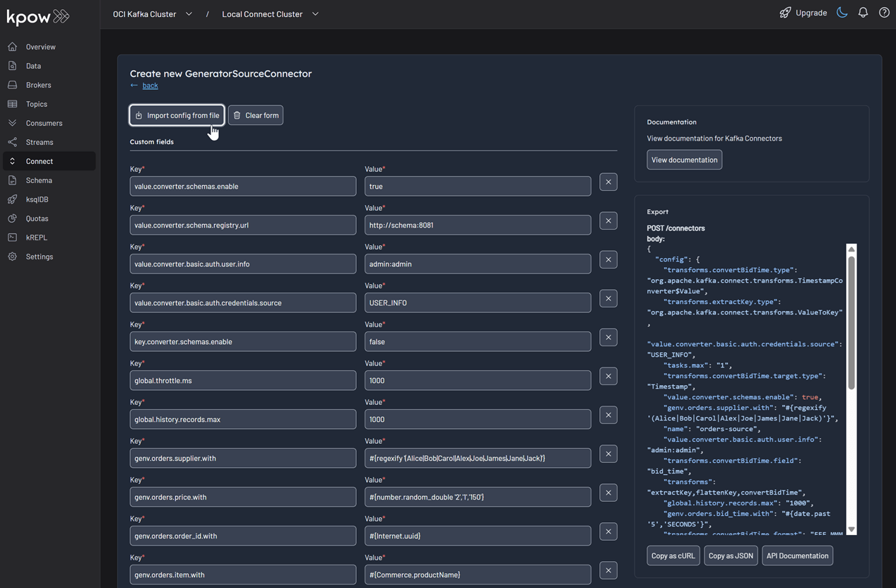Screen dimensions: 896x588
Task: Click Export panel scrollbar thumb
Action: pos(851,322)
